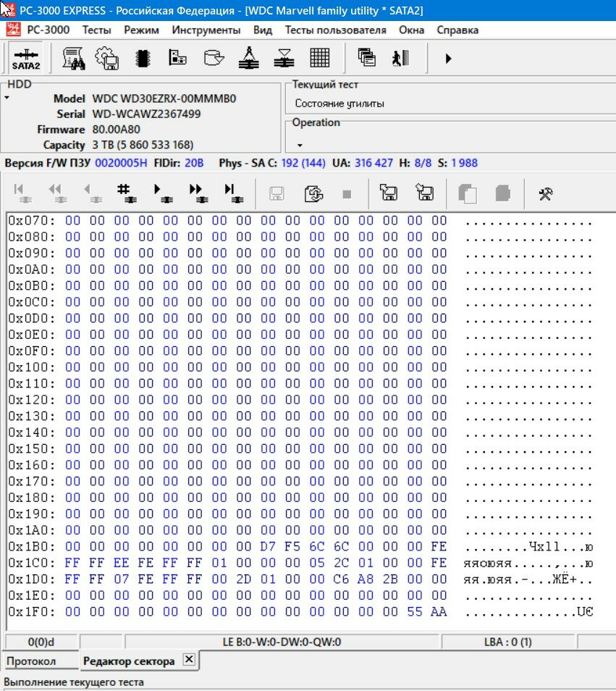Click the grayed floppy save icon
The height and width of the screenshot is (691, 616).
(277, 193)
